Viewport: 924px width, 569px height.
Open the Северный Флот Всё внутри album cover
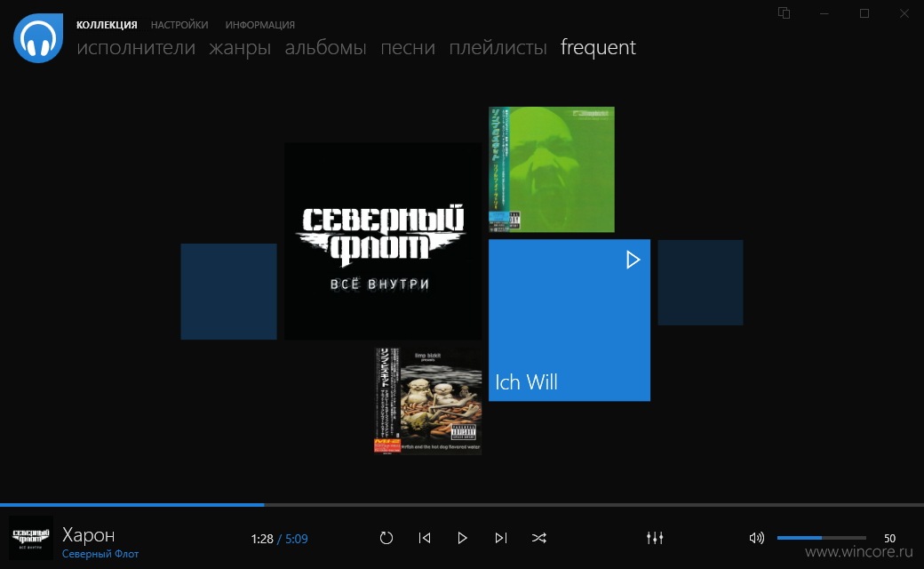tap(383, 241)
